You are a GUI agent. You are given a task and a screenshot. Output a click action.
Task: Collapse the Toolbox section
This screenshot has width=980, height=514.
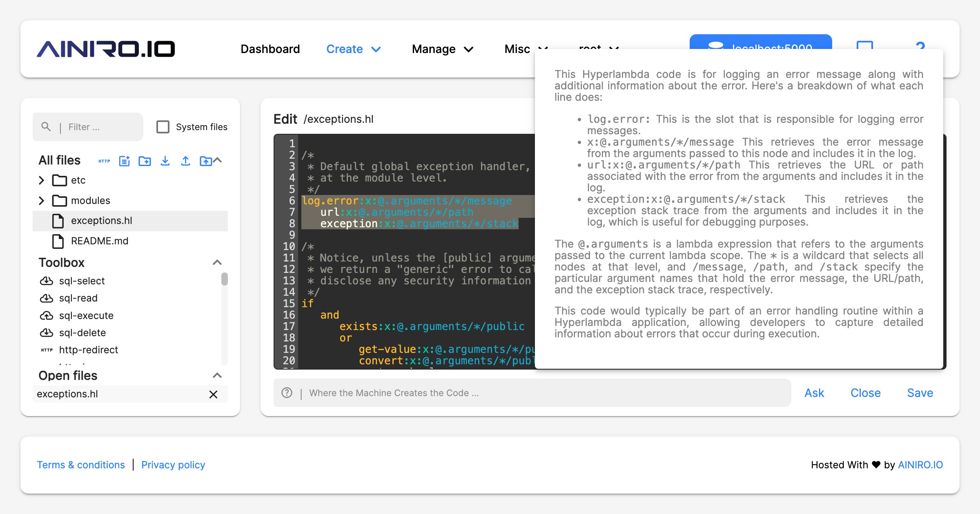click(x=218, y=262)
